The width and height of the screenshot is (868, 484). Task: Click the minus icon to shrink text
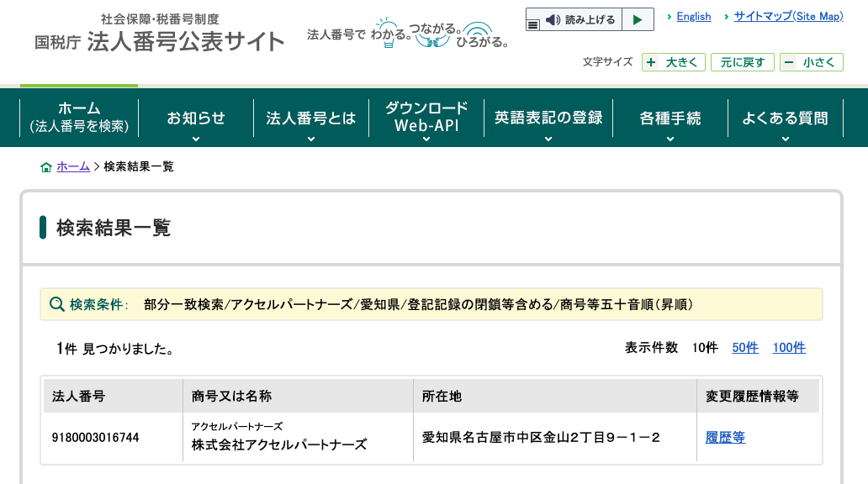click(x=789, y=62)
